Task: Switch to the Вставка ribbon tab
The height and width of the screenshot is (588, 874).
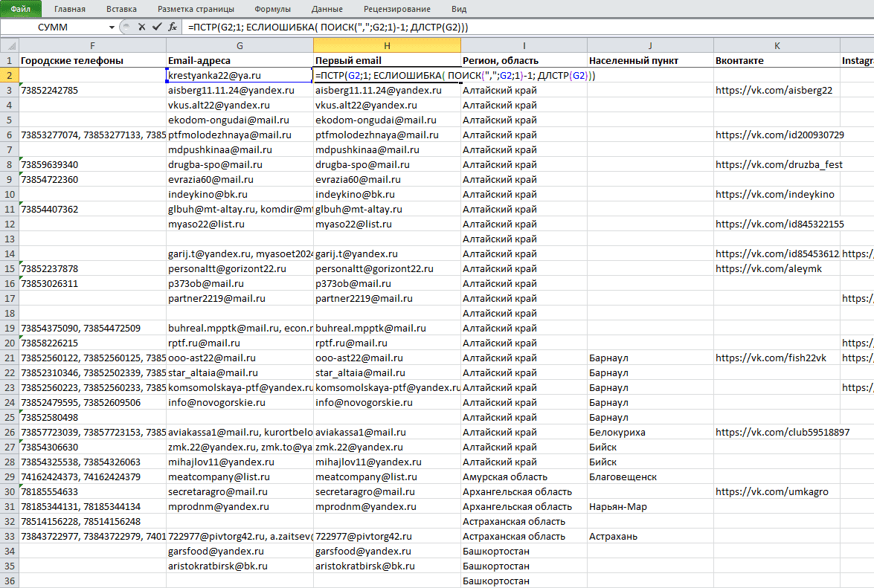Action: click(121, 9)
